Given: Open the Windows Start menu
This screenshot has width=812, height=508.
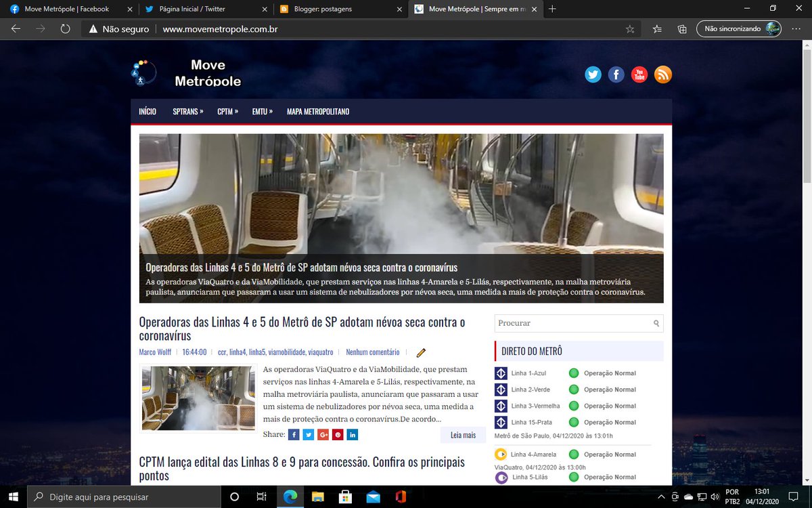Looking at the screenshot, I should pos(14,496).
